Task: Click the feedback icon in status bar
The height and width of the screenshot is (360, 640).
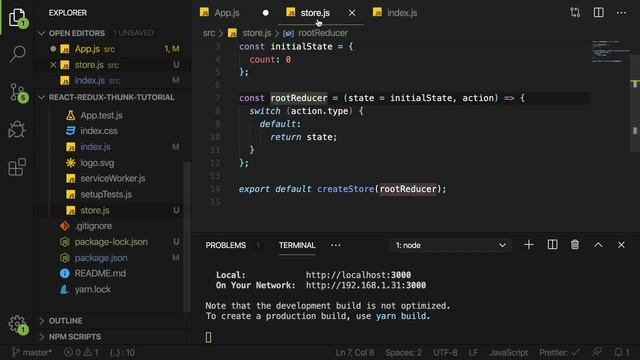Action: (x=597, y=352)
